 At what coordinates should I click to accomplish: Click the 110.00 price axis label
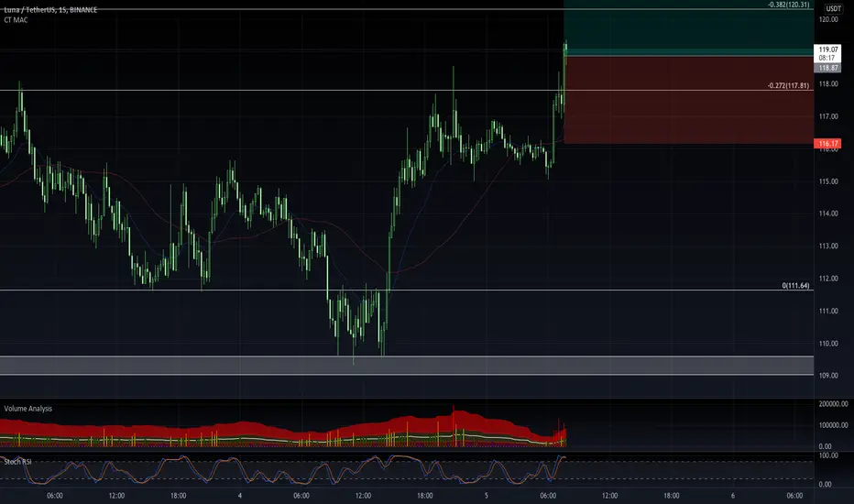tap(828, 344)
